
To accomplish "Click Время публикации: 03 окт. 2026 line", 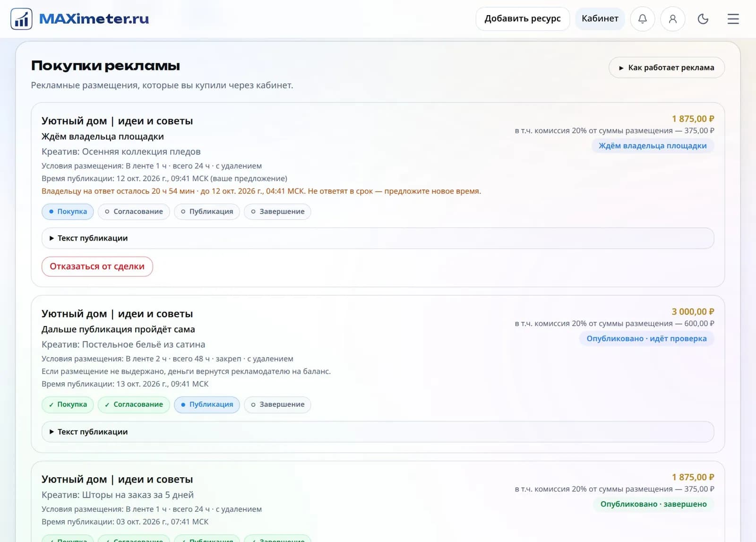I will [x=125, y=522].
